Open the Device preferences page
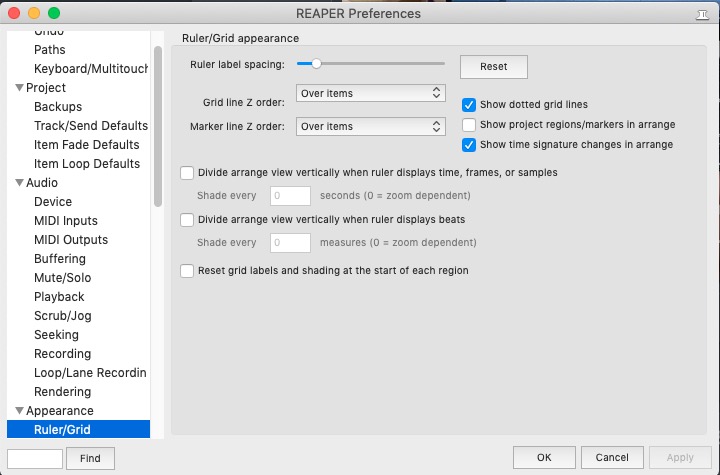 (53, 202)
